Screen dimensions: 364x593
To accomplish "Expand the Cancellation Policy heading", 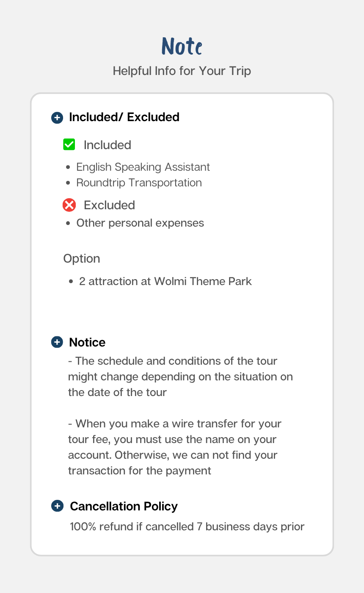I will (x=124, y=506).
